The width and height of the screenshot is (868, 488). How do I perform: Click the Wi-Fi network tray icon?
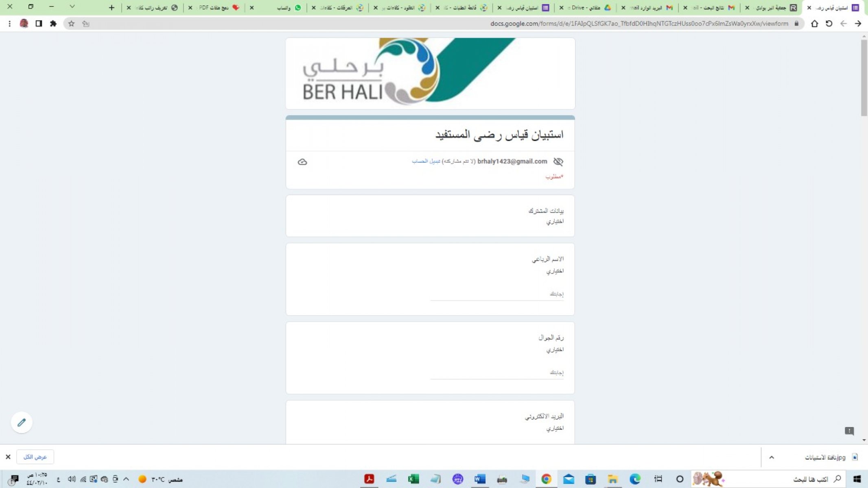pyautogui.click(x=83, y=479)
